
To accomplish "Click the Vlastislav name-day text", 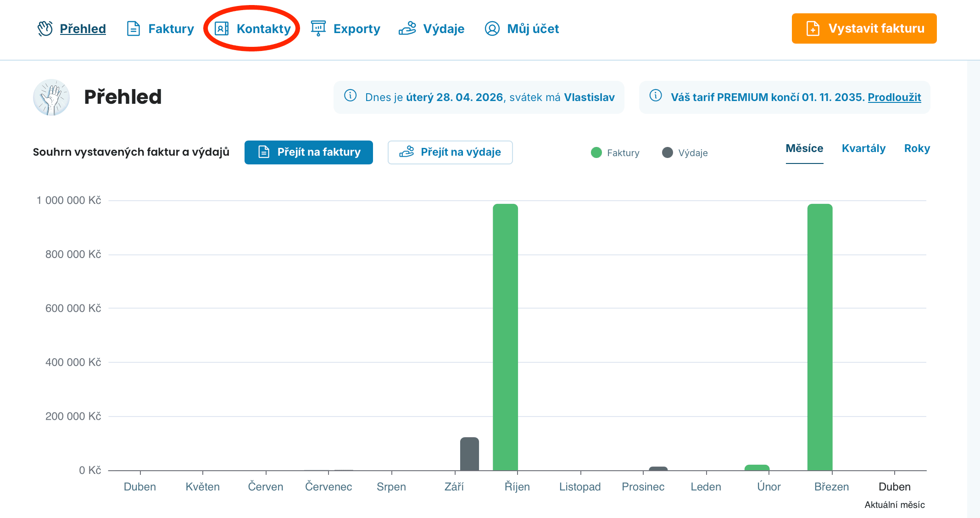I will tap(589, 97).
